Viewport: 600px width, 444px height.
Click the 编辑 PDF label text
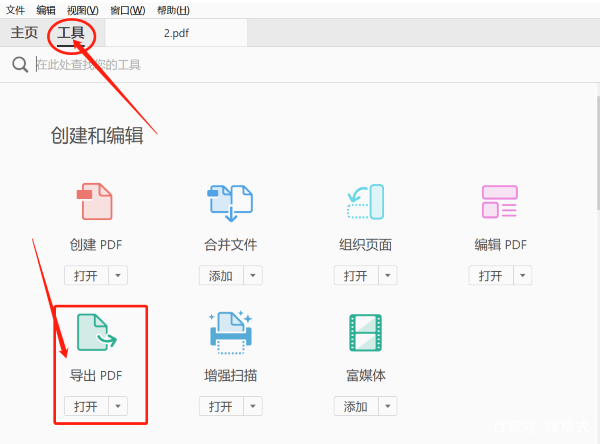tap(501, 245)
